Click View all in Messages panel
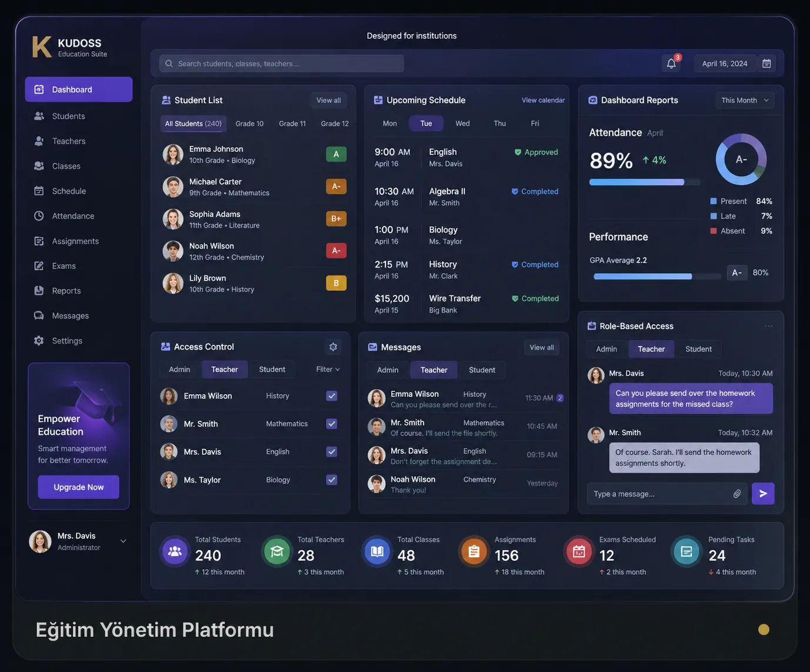 (x=542, y=348)
